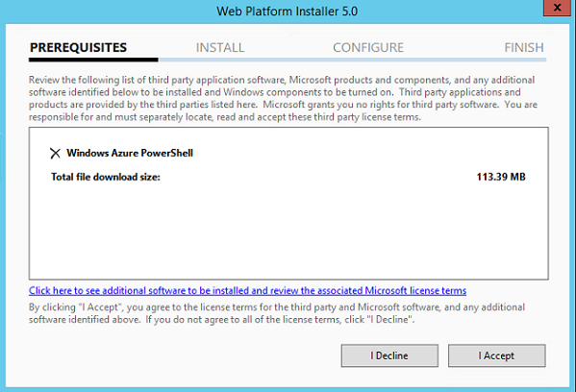Click the 113.39 MB download size value
Image resolution: width=576 pixels, height=392 pixels.
coord(501,177)
